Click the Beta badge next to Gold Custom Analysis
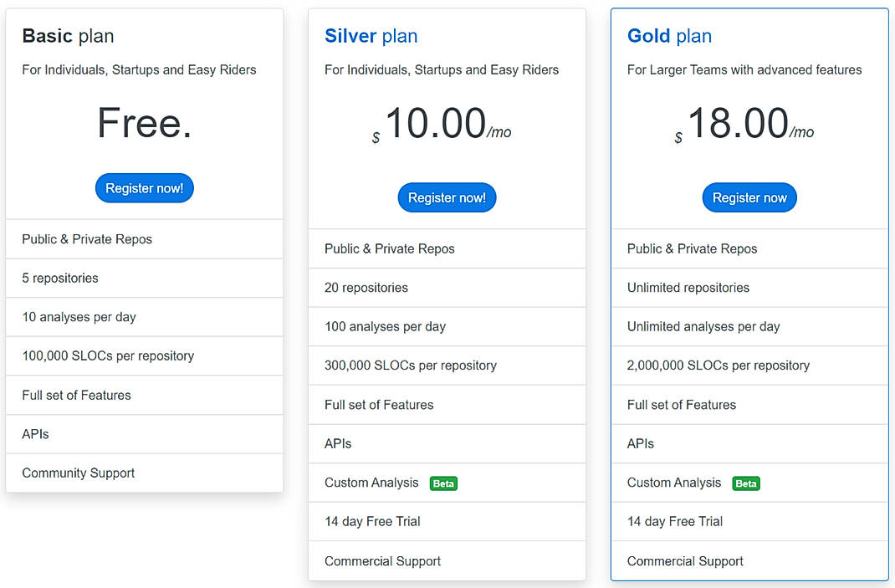This screenshot has width=895, height=588. click(745, 483)
